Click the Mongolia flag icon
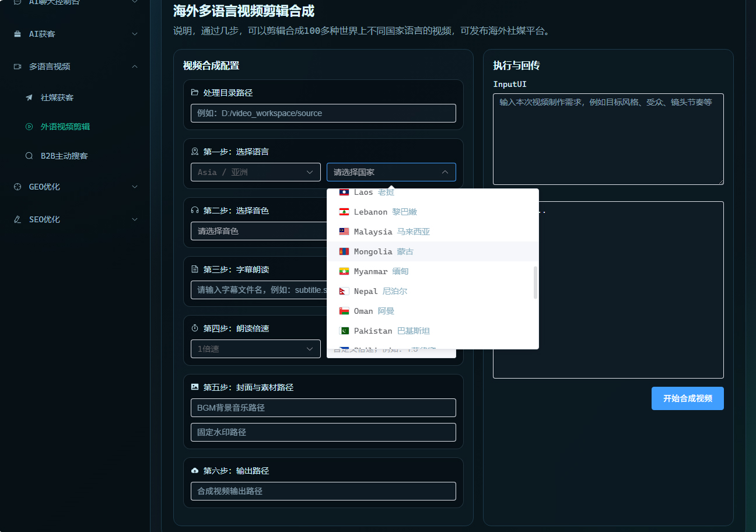 point(344,251)
